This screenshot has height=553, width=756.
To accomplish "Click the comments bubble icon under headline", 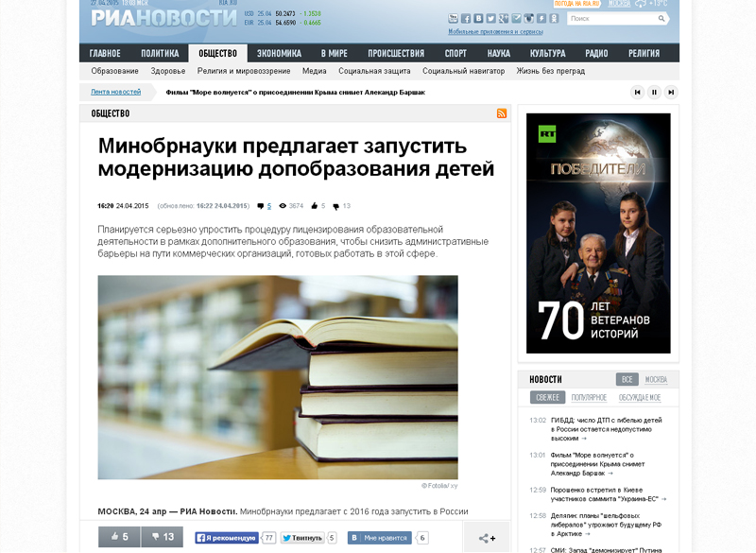I will (261, 206).
